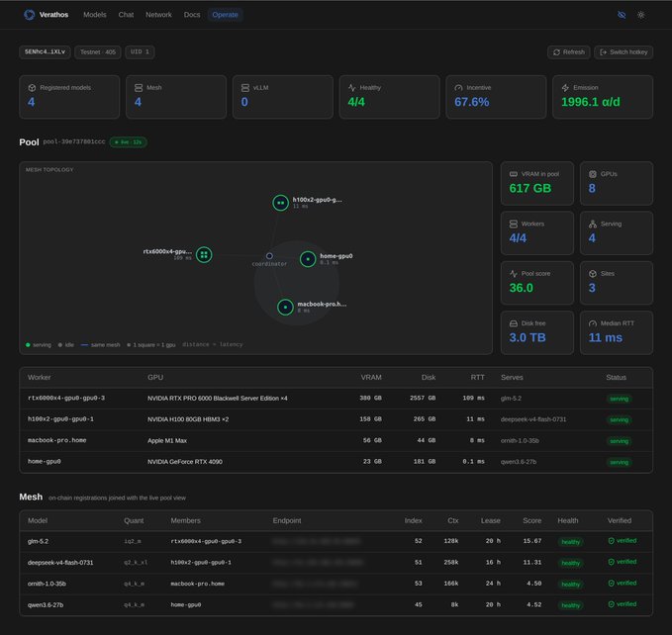Click ornith-1.0-35b in the Mesh Model column
Viewport: 672px width, 635px height.
coord(47,584)
